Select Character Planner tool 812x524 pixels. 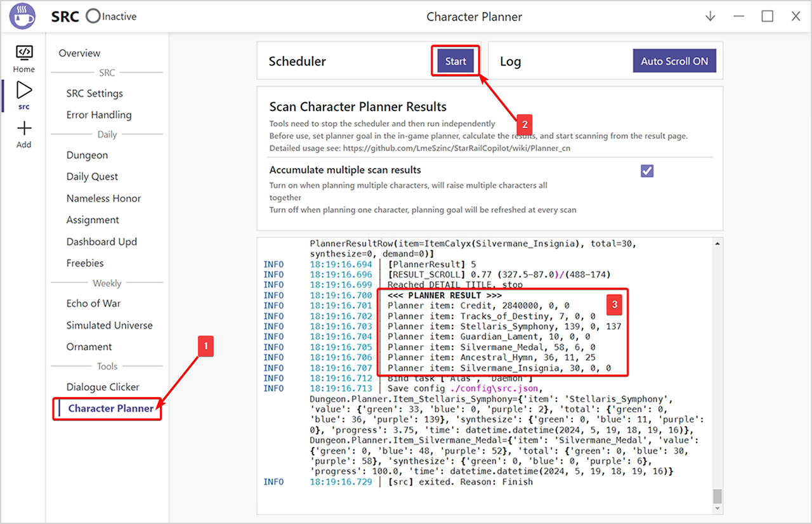click(x=111, y=409)
